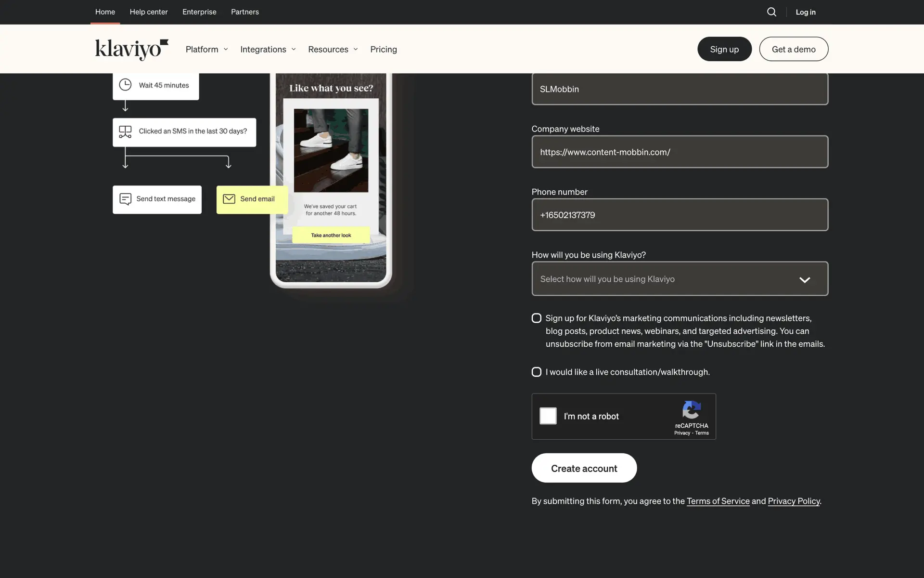The width and height of the screenshot is (924, 578).
Task: Click the message icon on Send text message
Action: pos(125,199)
